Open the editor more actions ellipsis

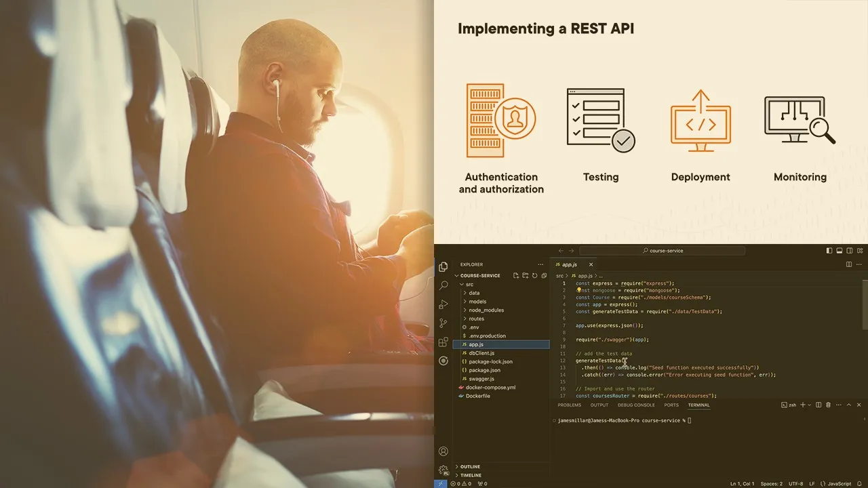click(859, 264)
